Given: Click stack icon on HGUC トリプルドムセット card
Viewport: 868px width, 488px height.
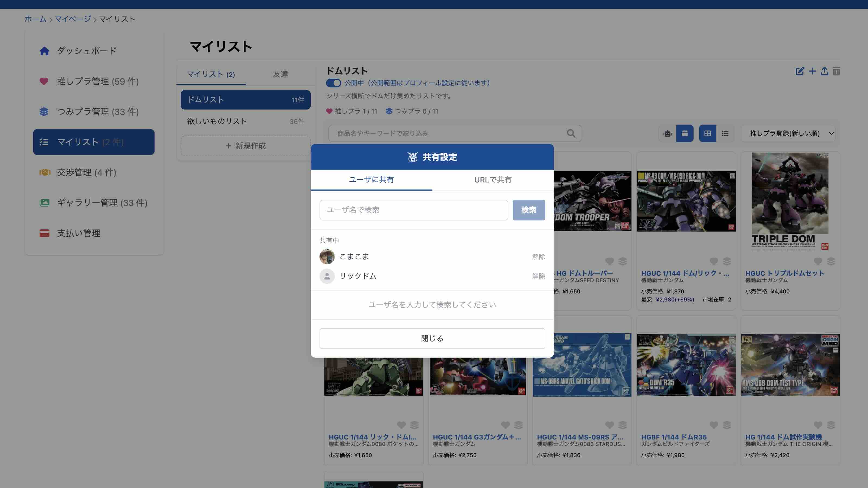Looking at the screenshot, I should pos(831,261).
